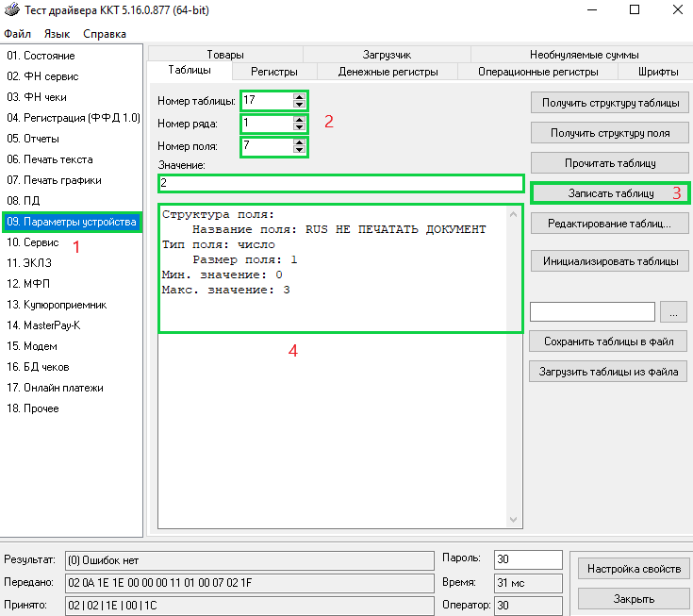Viewport: 693px width, 616px height.
Task: Decrease Номер поля with down arrow
Action: pyautogui.click(x=299, y=149)
